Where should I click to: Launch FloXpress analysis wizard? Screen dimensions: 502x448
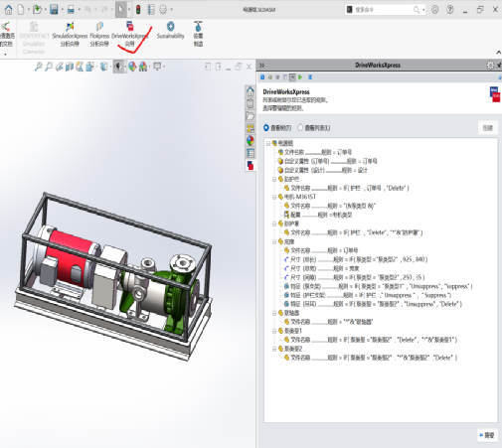pos(99,35)
